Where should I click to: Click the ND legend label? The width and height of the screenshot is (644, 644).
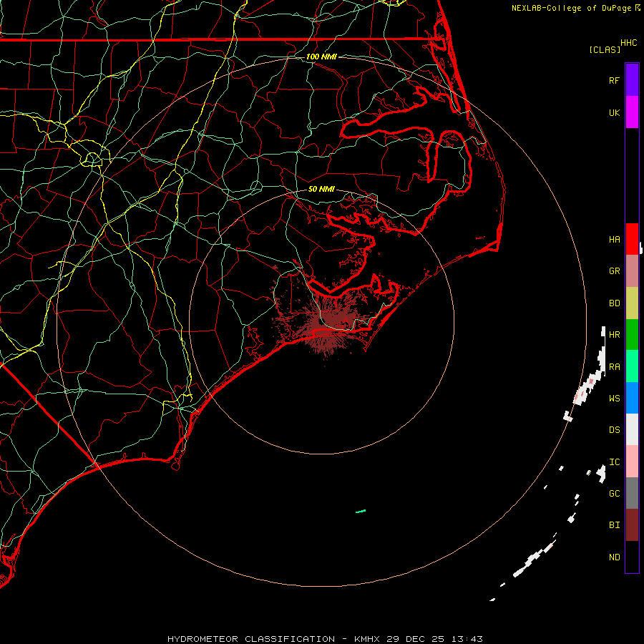point(614,557)
